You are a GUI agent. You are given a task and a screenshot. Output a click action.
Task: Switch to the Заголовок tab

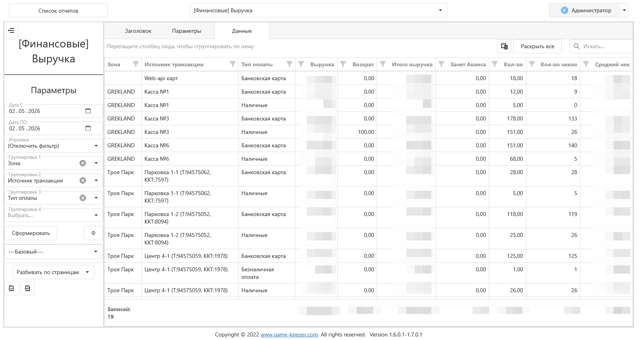click(x=138, y=31)
